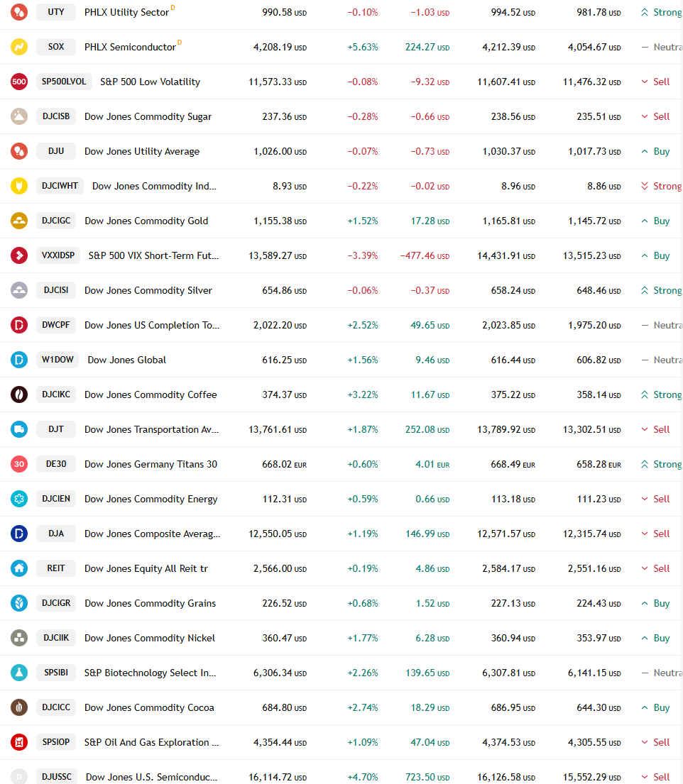The width and height of the screenshot is (683, 784).
Task: Open the DE30 ticker badge
Action: (x=56, y=464)
